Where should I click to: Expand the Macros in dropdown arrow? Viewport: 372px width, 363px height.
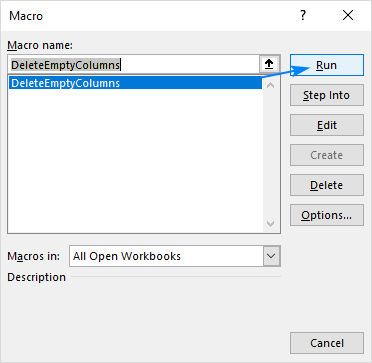(x=272, y=256)
